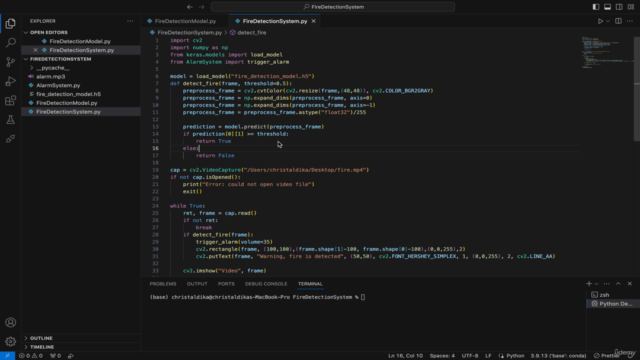Maximize the panel with the up chevron

tap(618, 284)
